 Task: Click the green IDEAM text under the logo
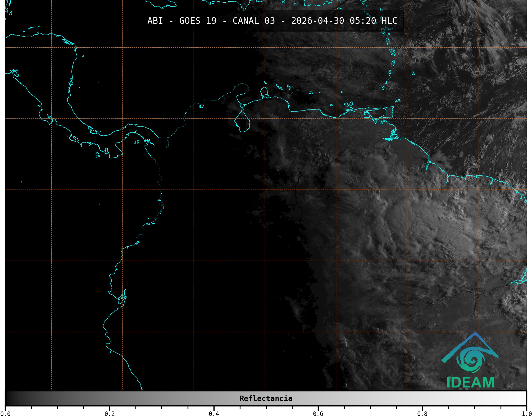pos(470,382)
